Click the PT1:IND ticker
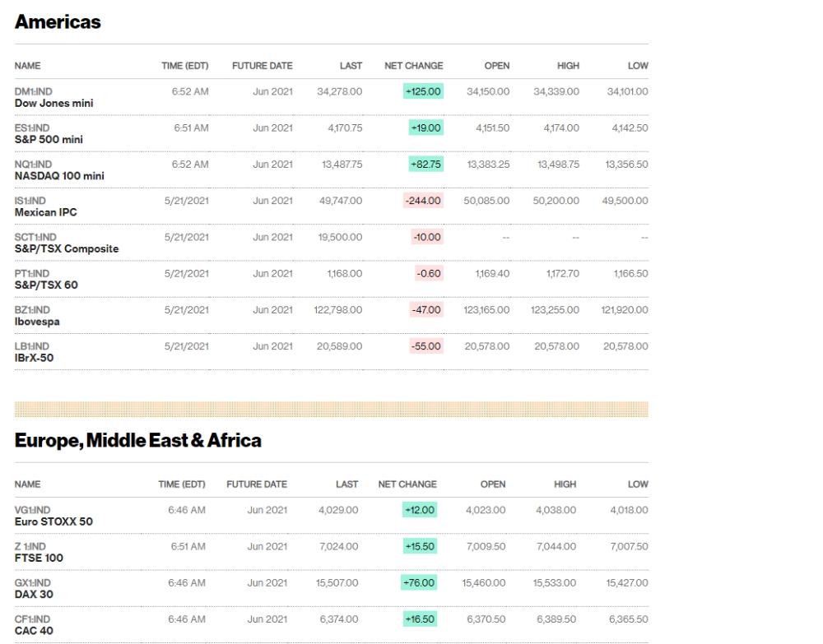The image size is (823, 644). (x=32, y=273)
